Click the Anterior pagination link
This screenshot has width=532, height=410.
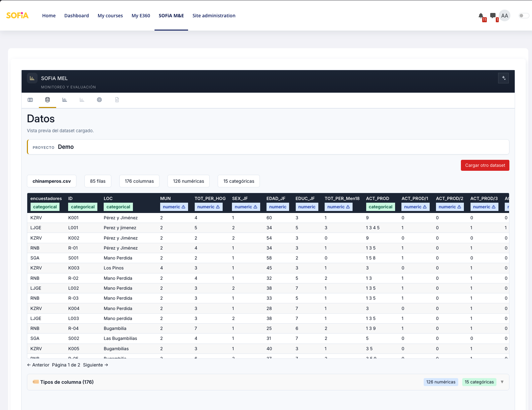pos(38,365)
